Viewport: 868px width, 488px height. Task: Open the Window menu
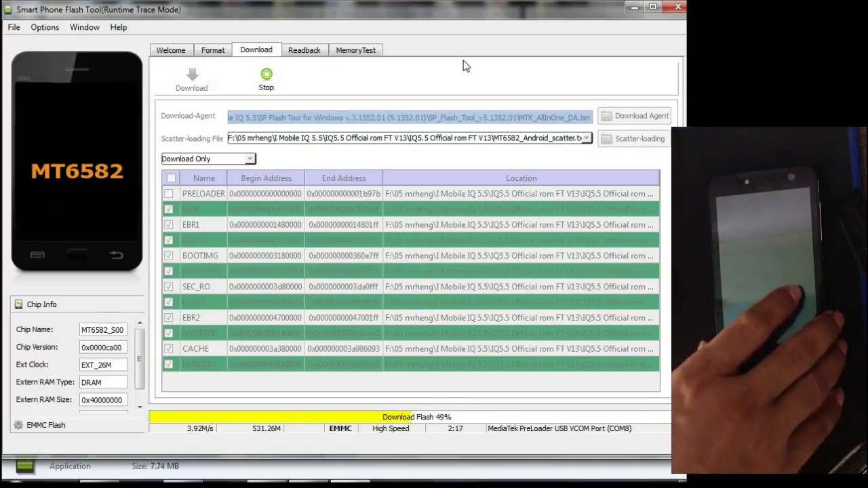point(85,27)
